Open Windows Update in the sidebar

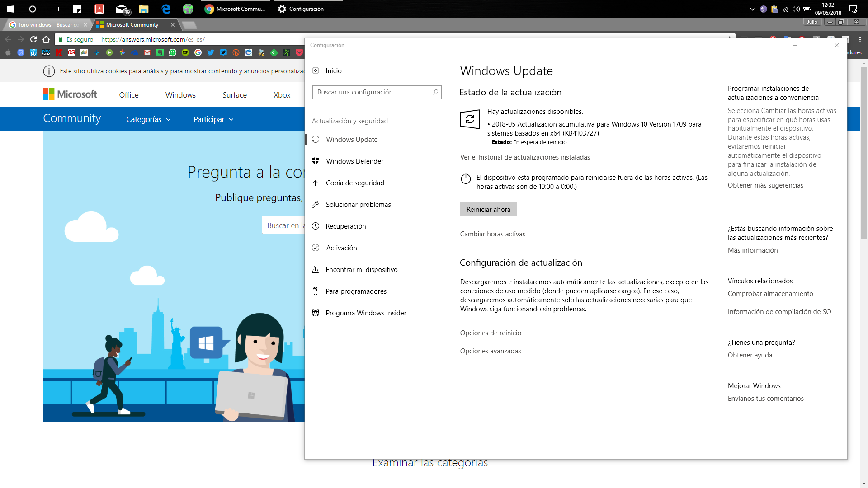click(352, 140)
